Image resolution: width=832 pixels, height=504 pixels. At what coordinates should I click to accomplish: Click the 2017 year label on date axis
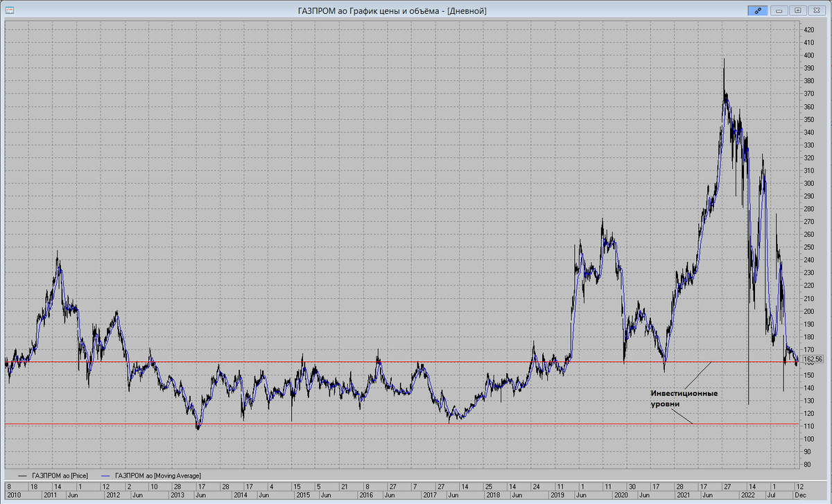pyautogui.click(x=430, y=496)
